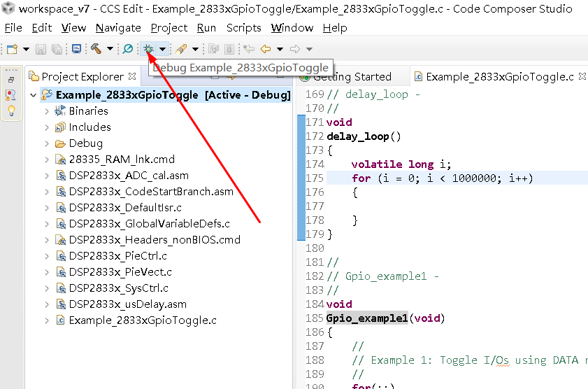Click the greyed block selection icon
The width and height of the screenshot is (588, 389).
tap(229, 49)
